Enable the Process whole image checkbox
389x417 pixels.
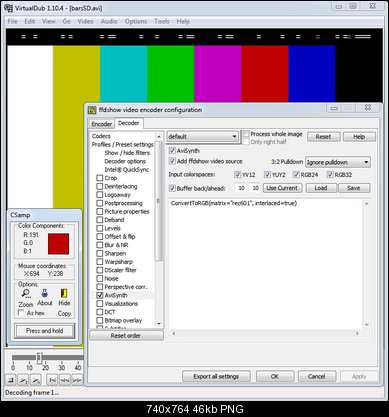246,134
